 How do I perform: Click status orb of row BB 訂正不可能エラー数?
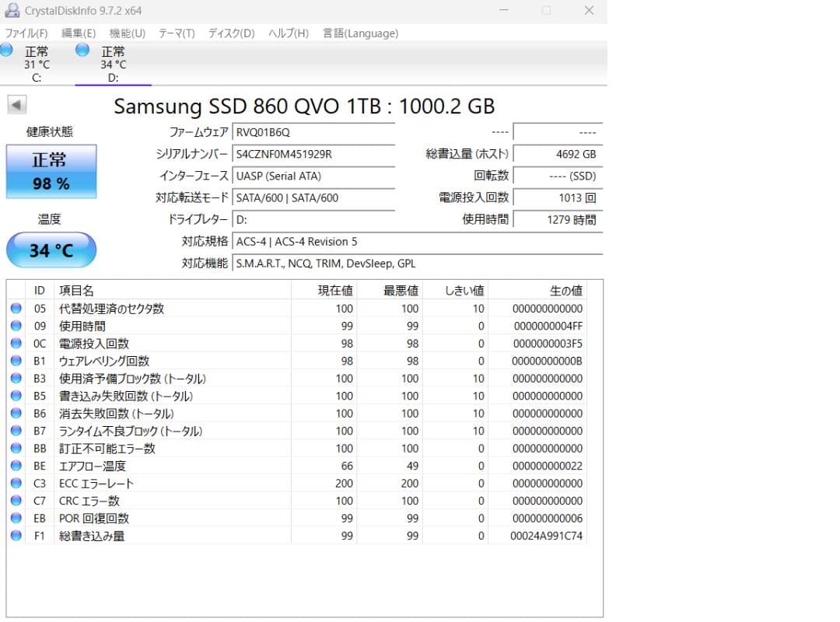pos(16,448)
